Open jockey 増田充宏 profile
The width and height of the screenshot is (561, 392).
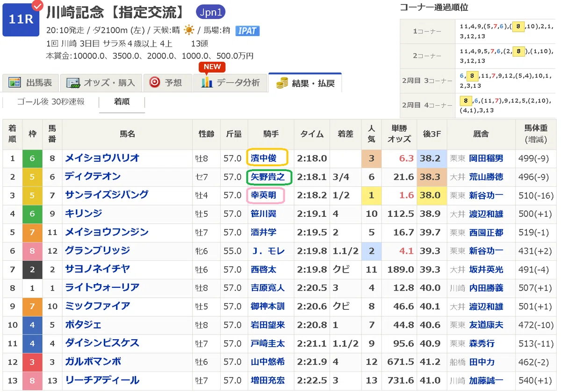[x=268, y=381]
